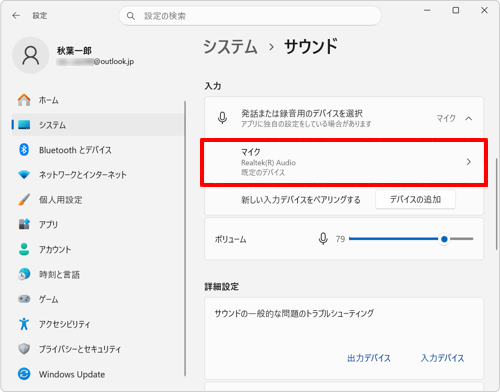Viewport: 500px width, 392px height.
Task: Click サウンドの一般的な問題のトラブルシューティング text
Action: click(x=294, y=313)
